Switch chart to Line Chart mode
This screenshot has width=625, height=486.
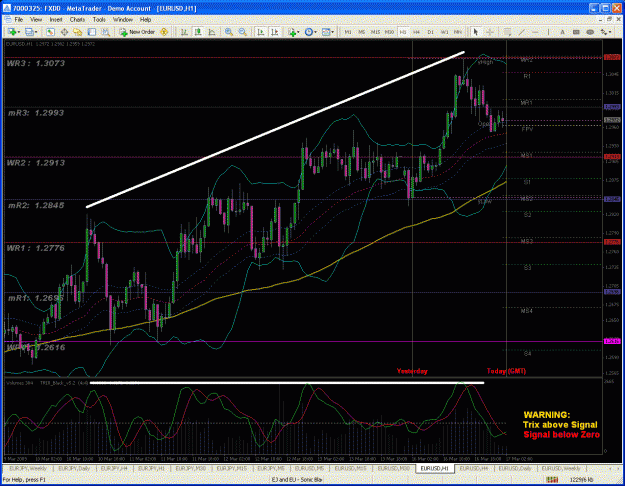[x=212, y=32]
